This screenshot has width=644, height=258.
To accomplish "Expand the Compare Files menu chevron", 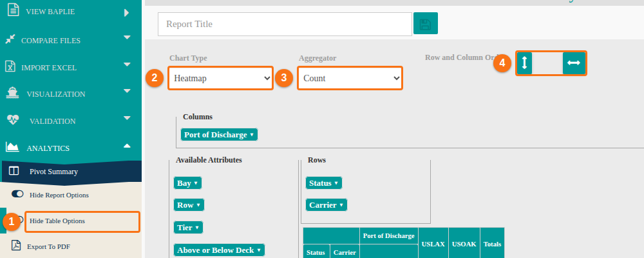I will tap(127, 37).
